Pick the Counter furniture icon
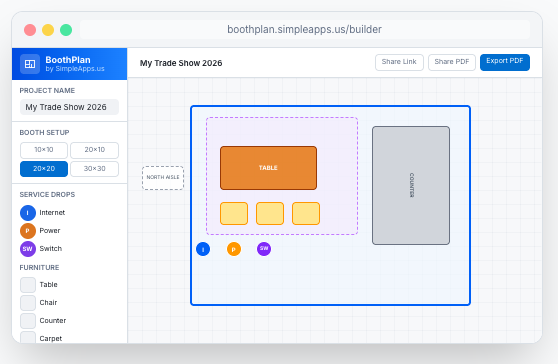Screen dimensions: 558x364 pyautogui.click(x=28, y=321)
